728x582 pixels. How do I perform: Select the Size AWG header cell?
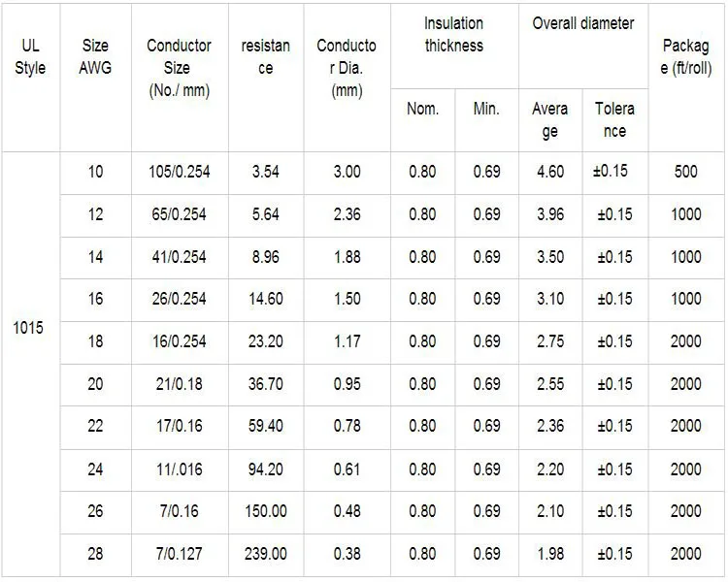95,57
